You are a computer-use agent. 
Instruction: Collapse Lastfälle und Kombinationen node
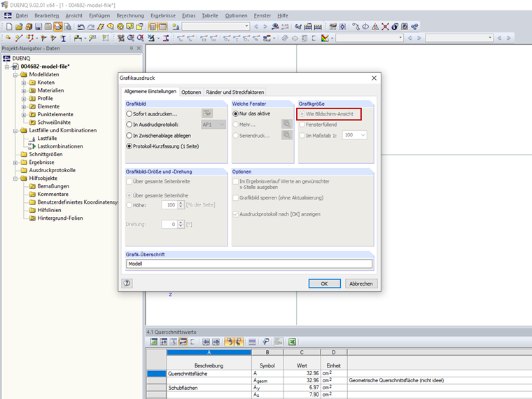tap(15, 131)
